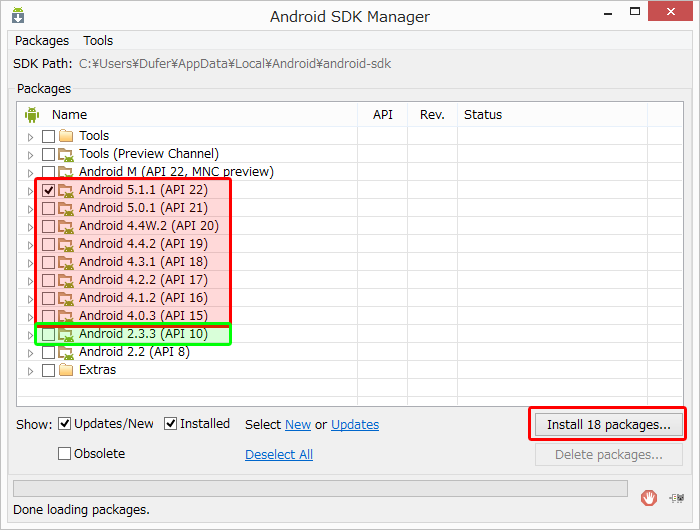
Task: Click the Select Updates link
Action: click(355, 424)
